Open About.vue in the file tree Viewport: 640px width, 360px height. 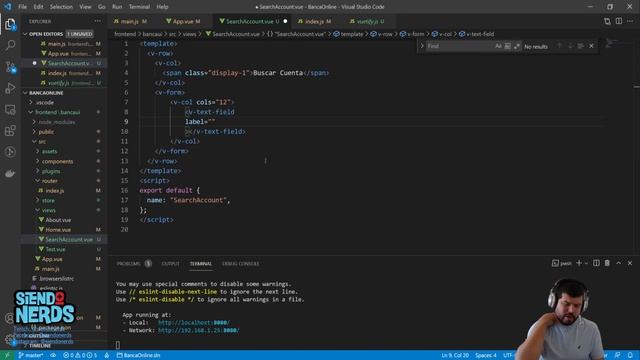click(x=58, y=220)
